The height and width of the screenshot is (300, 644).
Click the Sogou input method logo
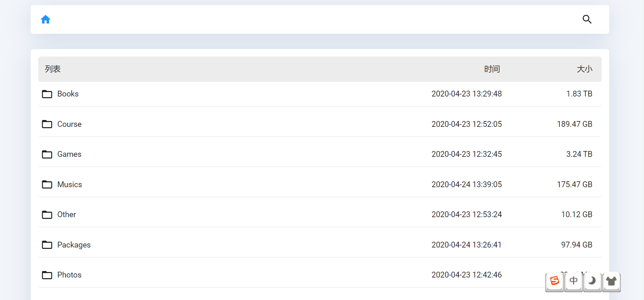tap(555, 281)
